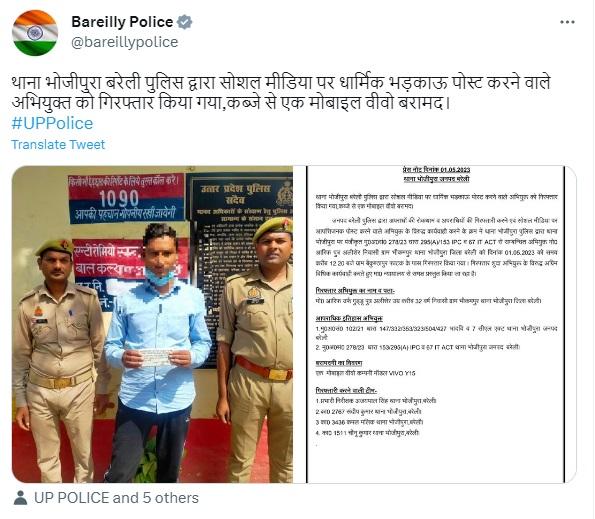
Task: Click the officer standing on the left
Action: pyautogui.click(x=58, y=360)
